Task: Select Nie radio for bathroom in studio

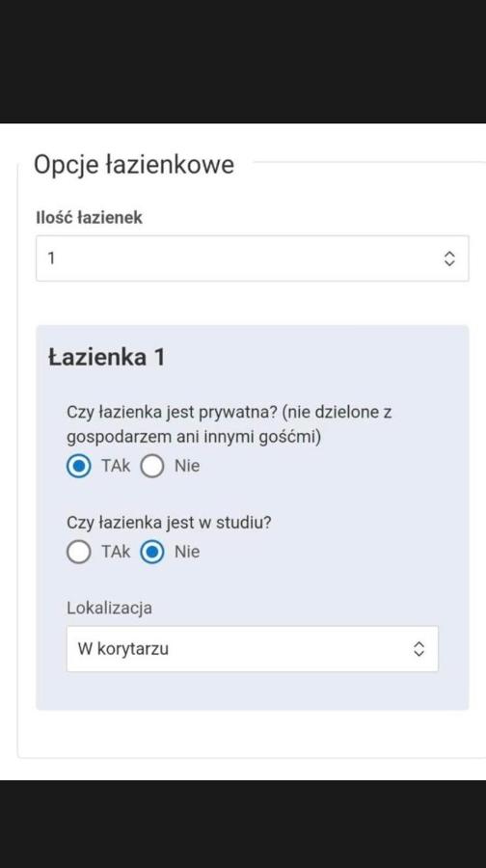Action: coord(152,552)
